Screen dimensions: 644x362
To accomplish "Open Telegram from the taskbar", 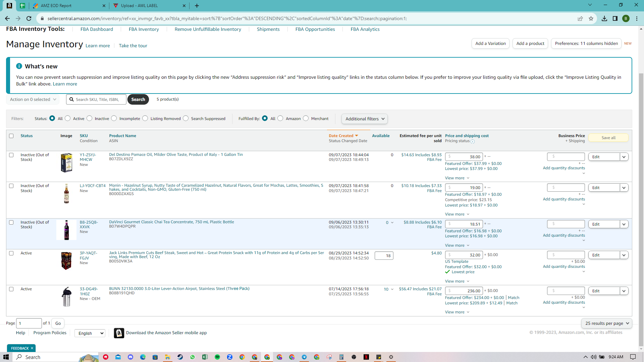I will pos(304,357).
